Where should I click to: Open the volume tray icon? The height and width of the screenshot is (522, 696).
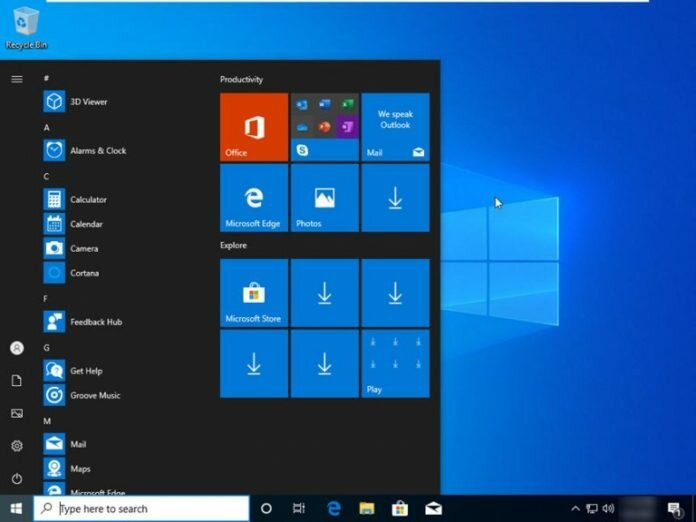tap(608, 509)
